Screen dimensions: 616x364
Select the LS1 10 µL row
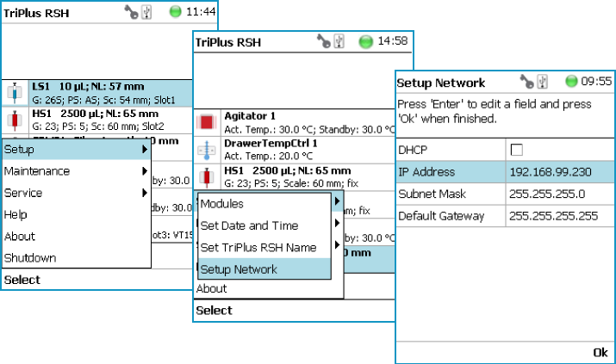[x=97, y=93]
